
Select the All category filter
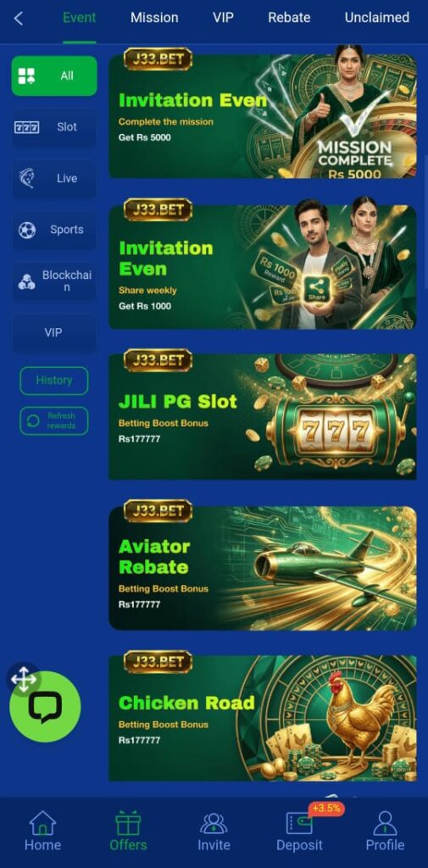tap(54, 75)
